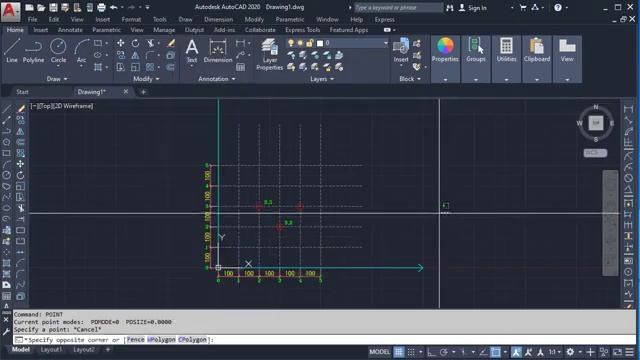Click the application A menu button

click(10, 11)
